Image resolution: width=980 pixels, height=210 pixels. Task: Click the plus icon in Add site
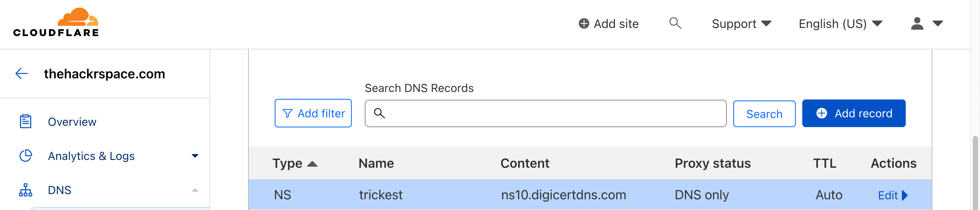tap(584, 24)
